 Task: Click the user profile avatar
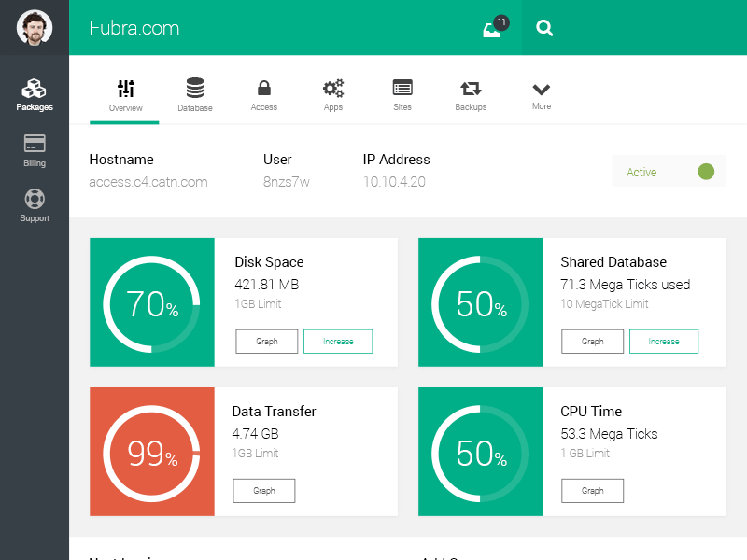[35, 28]
